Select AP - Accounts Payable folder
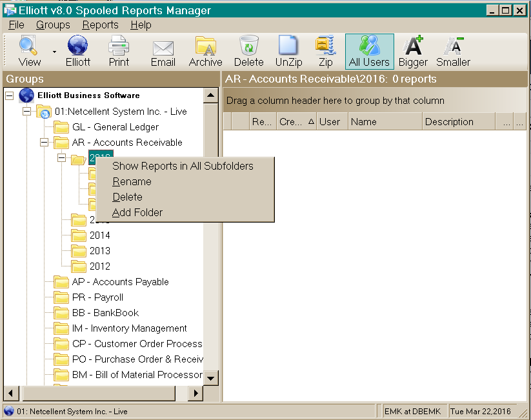 click(120, 282)
